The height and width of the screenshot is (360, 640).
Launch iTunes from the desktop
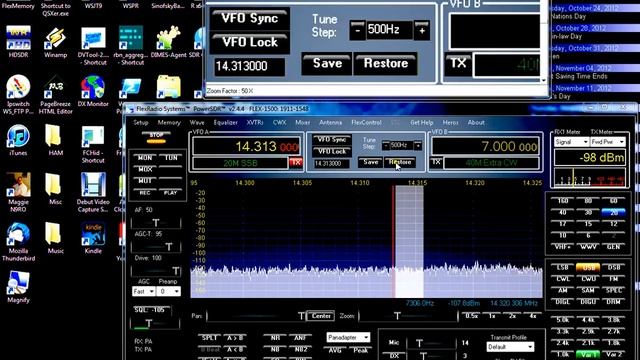[18, 140]
